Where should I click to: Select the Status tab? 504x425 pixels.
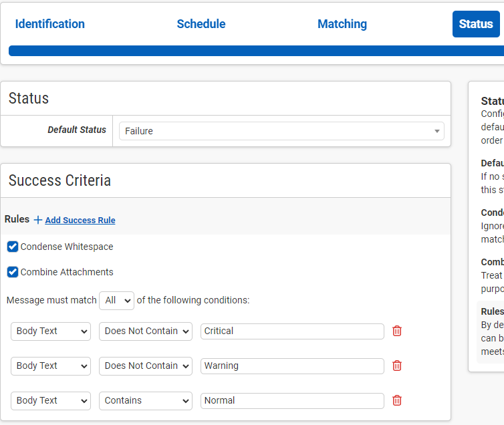tap(476, 24)
